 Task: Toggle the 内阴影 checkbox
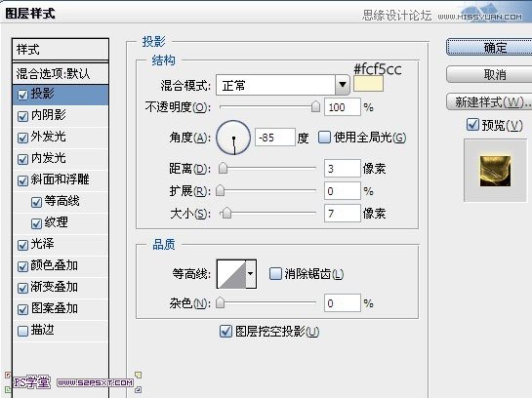pos(22,116)
